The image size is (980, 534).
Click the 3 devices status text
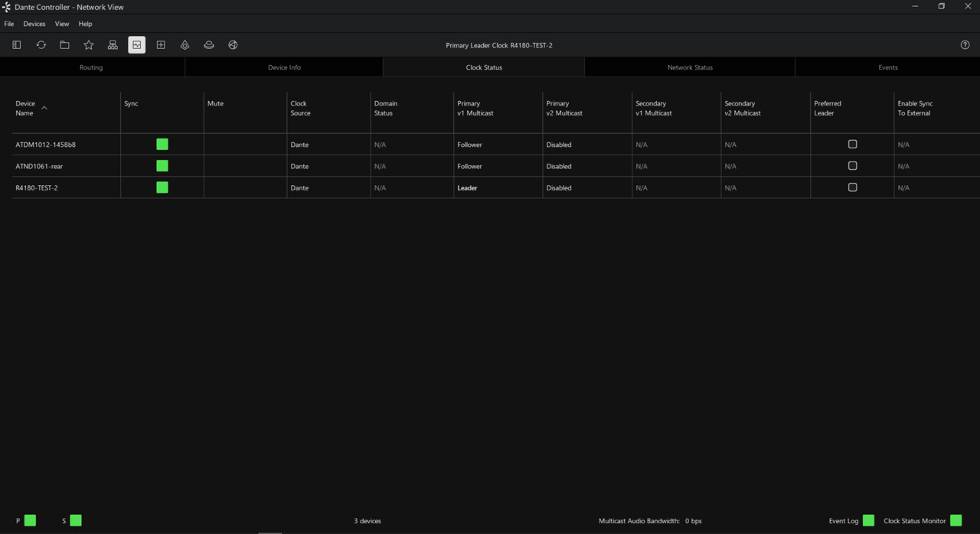[x=367, y=521]
